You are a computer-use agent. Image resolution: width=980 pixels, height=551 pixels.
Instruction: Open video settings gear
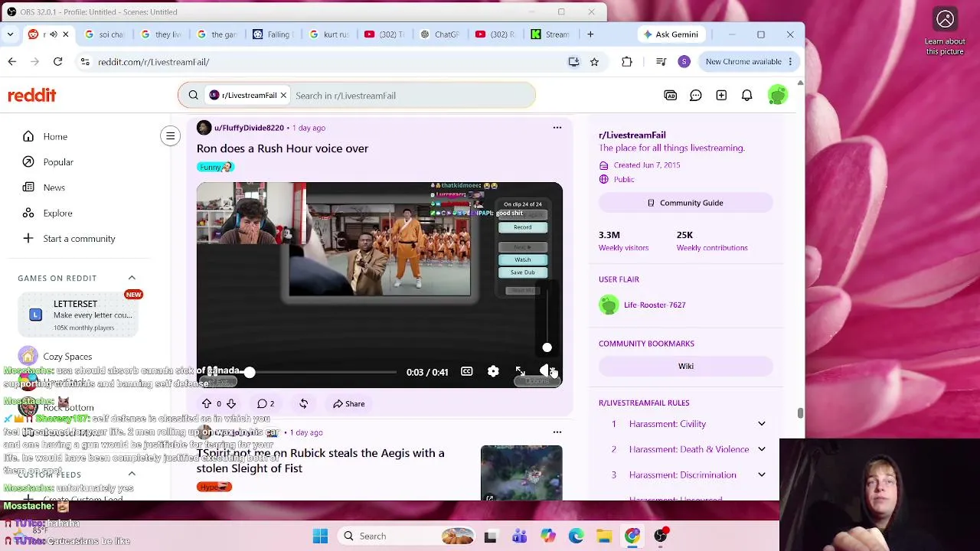point(493,372)
